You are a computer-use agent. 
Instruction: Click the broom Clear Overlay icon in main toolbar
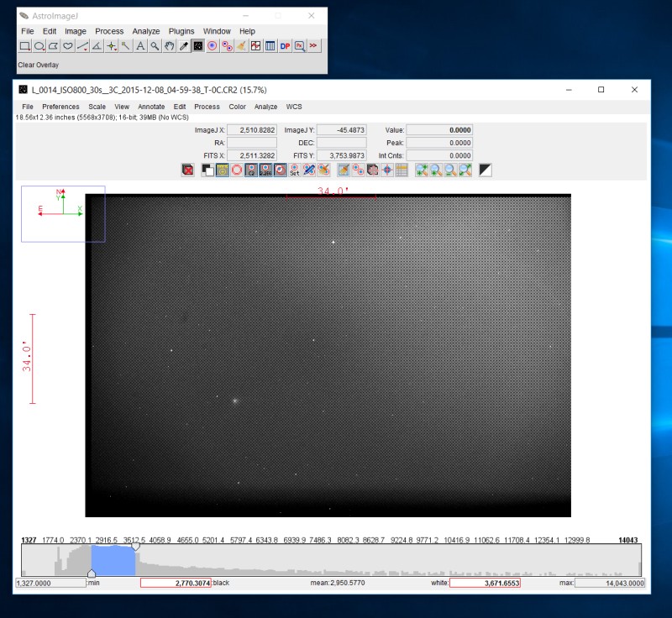pos(241,46)
